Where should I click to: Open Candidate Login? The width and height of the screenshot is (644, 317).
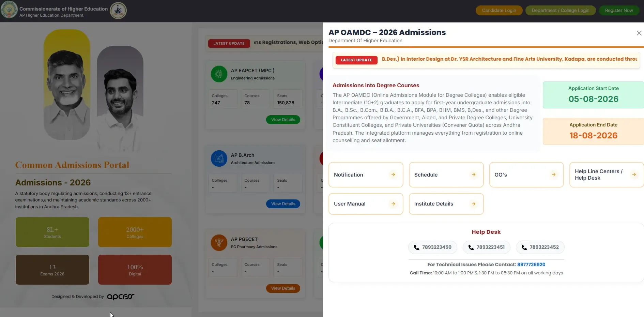tap(499, 11)
